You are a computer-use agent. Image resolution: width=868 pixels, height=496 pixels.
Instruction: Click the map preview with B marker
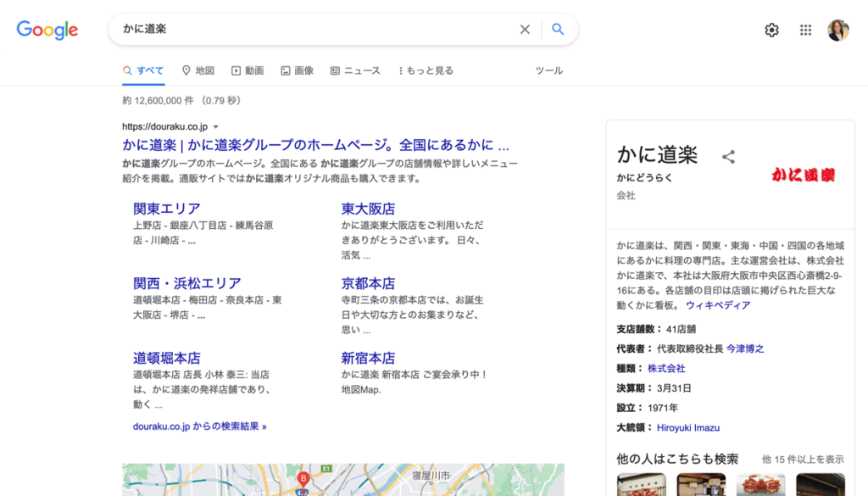click(343, 479)
